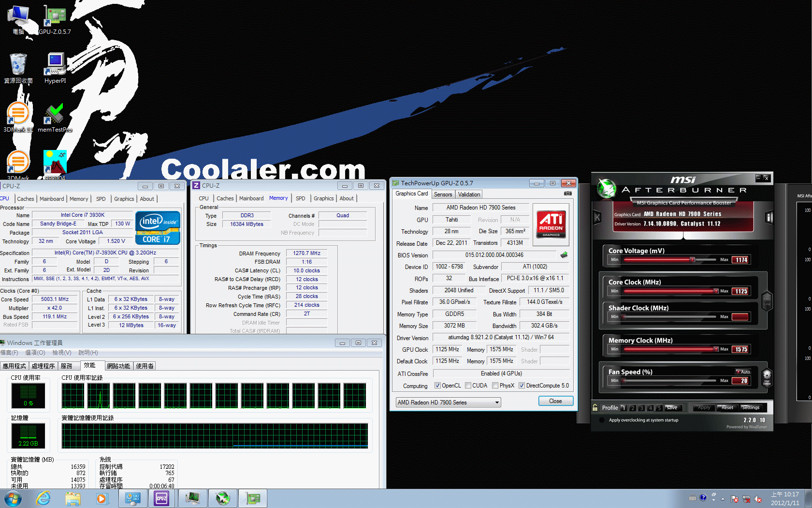812x508 pixels.
Task: Enable Apply overclocking at system startup
Action: tap(602, 420)
